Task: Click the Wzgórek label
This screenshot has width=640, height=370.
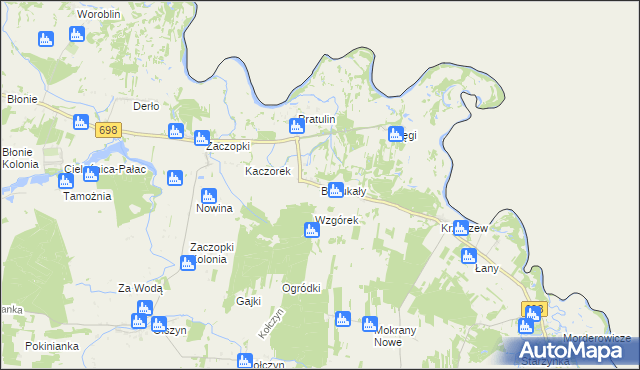Action: tap(337, 220)
